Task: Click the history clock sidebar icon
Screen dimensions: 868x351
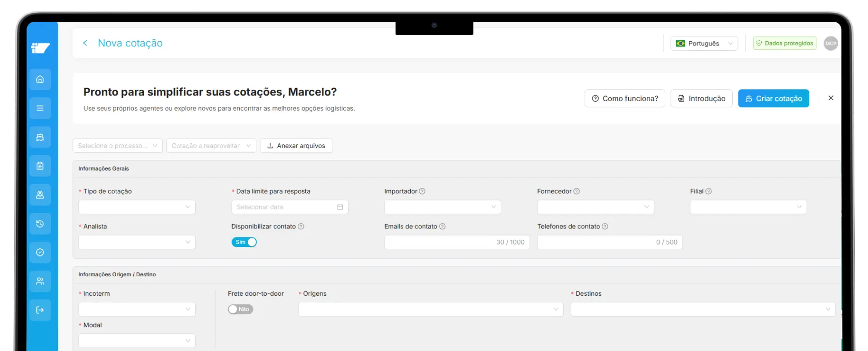Action: click(x=40, y=224)
